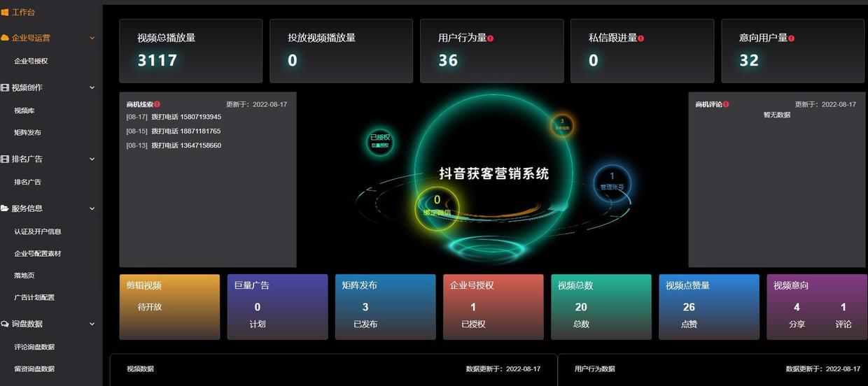Click the 用户行为数据 panel heading
The height and width of the screenshot is (386, 868).
(594, 369)
